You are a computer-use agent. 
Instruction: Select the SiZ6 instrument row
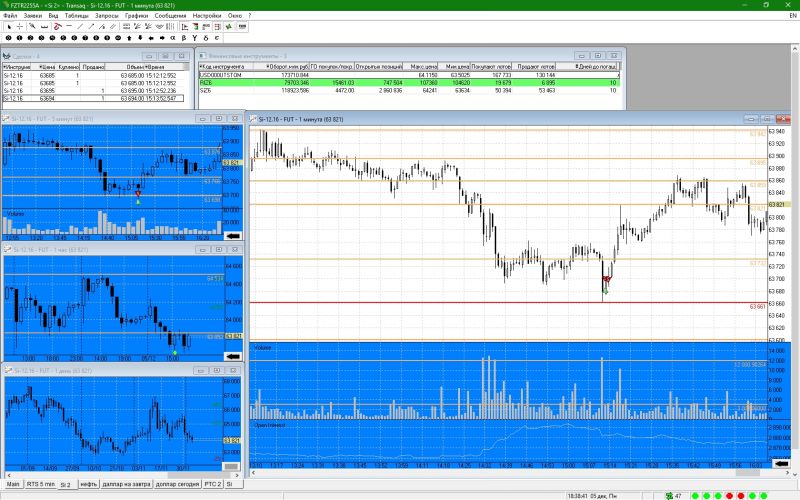click(x=409, y=90)
